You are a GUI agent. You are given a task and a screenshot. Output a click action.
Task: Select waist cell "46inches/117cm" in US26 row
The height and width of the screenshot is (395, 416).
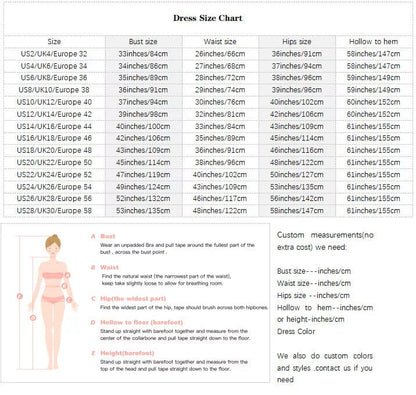[x=220, y=199]
